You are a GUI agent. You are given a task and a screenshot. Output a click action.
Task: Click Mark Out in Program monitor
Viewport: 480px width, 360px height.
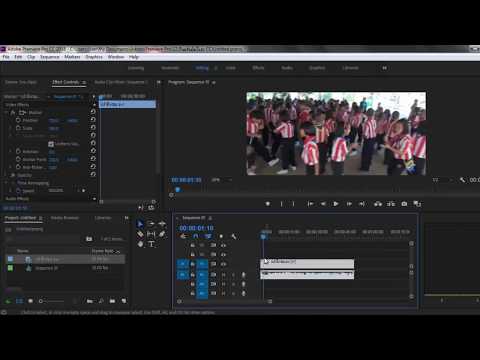[293, 204]
